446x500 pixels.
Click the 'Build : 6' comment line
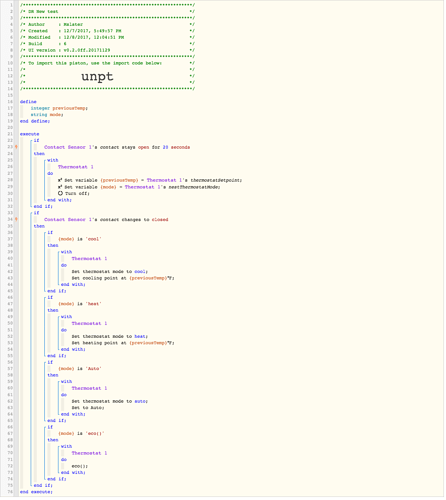pos(107,44)
